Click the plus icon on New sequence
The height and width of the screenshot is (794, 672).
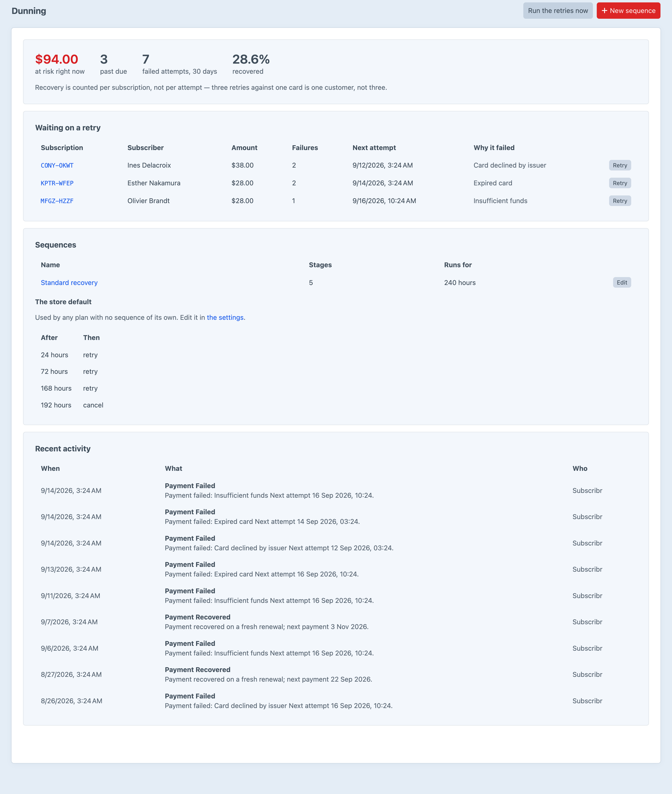click(604, 11)
